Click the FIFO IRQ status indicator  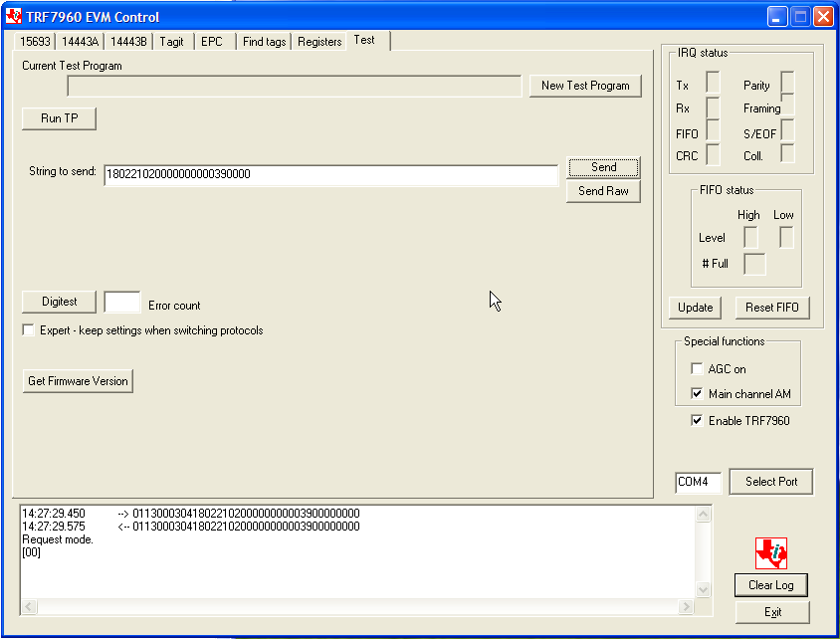point(713,130)
